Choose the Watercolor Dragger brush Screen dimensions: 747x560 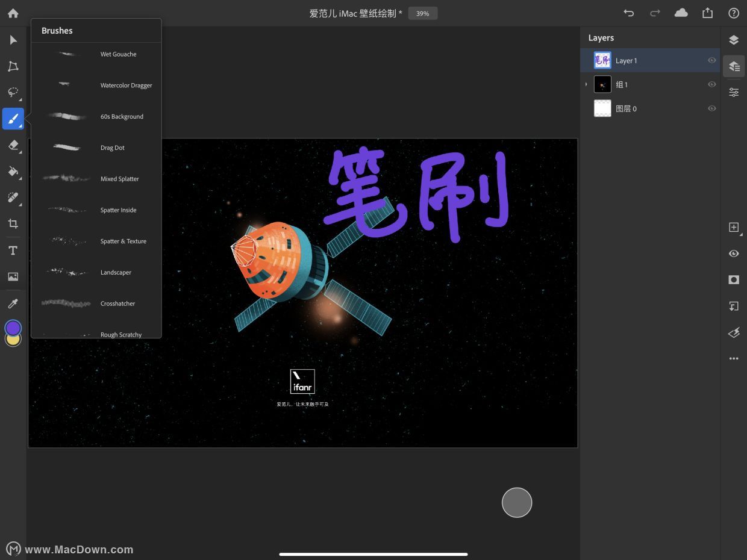[x=96, y=86]
